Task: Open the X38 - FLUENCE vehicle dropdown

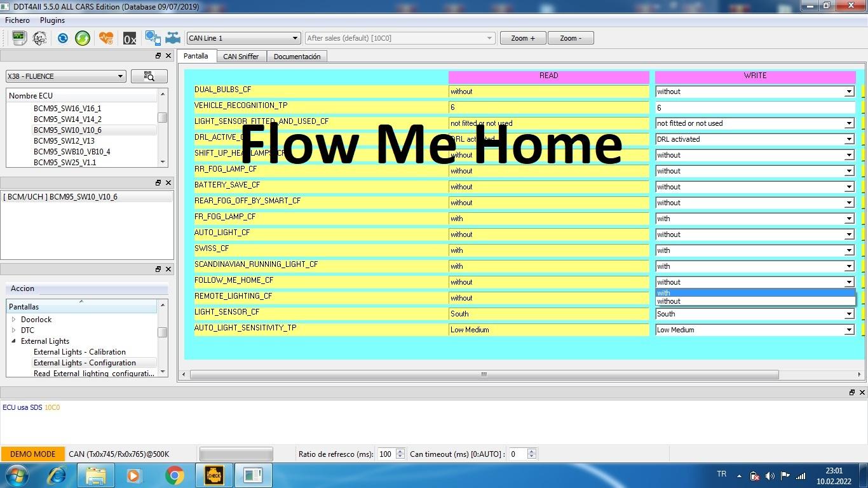Action: [65, 76]
